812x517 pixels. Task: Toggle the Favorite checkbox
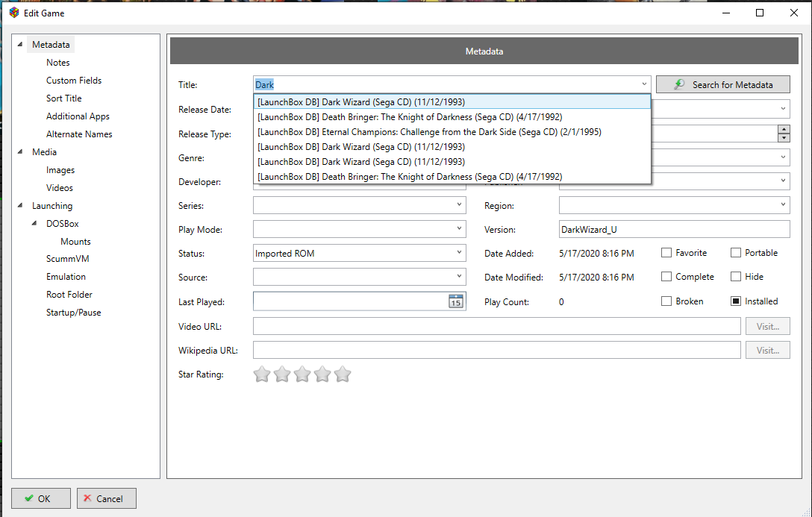tap(666, 253)
